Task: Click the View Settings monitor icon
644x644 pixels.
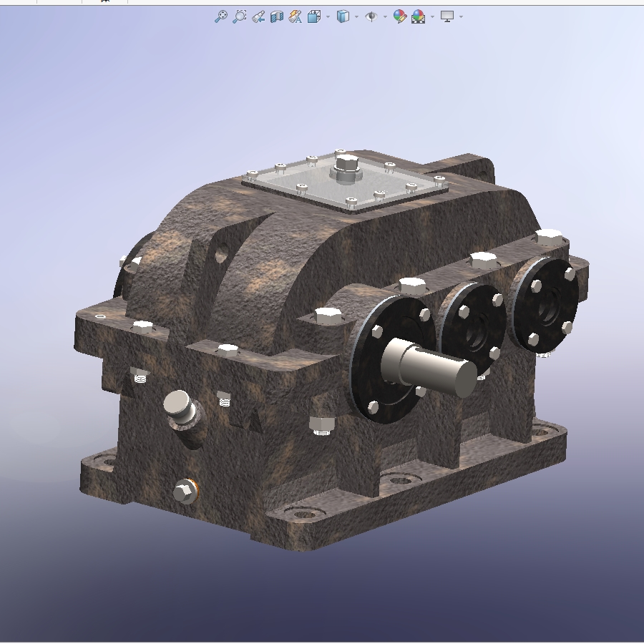Action: [447, 16]
